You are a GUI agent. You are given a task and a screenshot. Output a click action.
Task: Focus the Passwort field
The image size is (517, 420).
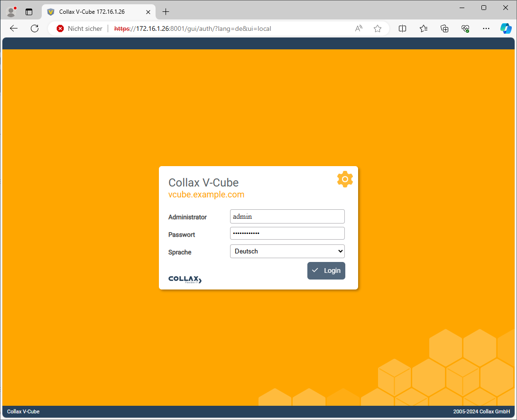[287, 233]
